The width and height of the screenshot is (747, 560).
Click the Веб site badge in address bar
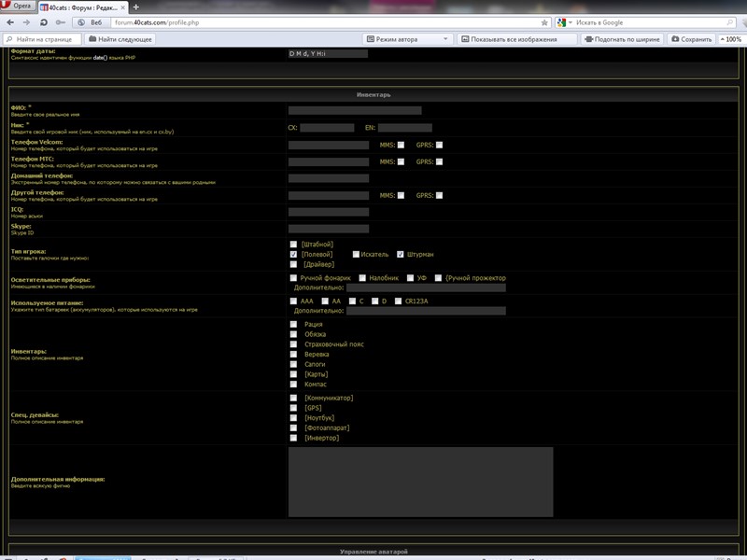[x=91, y=22]
